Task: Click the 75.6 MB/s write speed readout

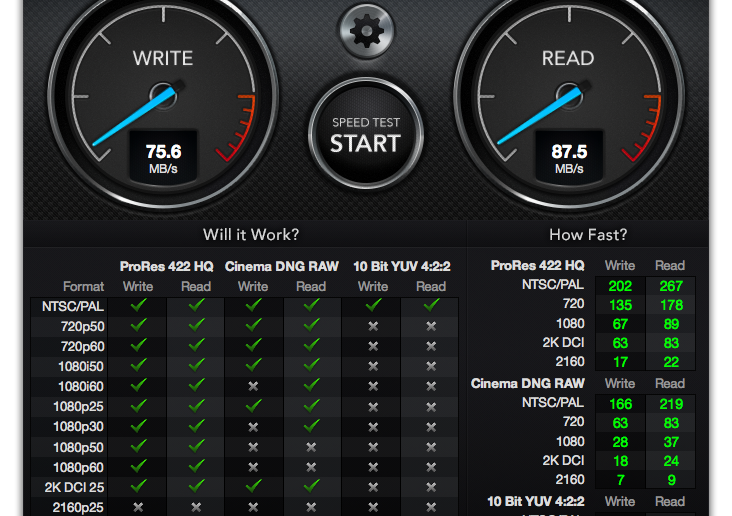Action: (x=163, y=157)
